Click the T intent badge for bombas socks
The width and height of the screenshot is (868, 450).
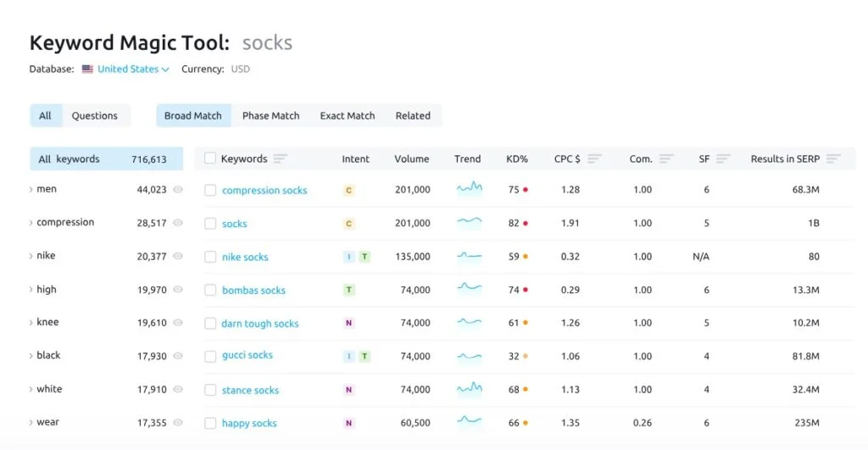point(348,290)
